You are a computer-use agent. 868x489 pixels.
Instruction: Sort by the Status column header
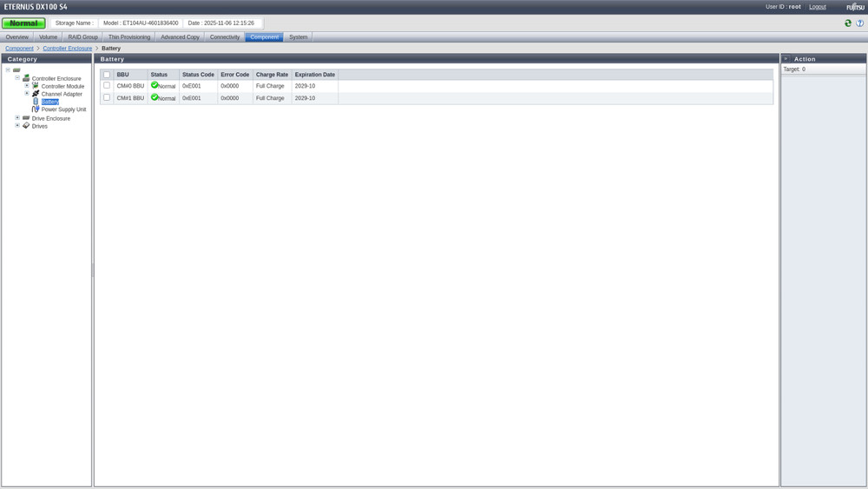[163, 74]
